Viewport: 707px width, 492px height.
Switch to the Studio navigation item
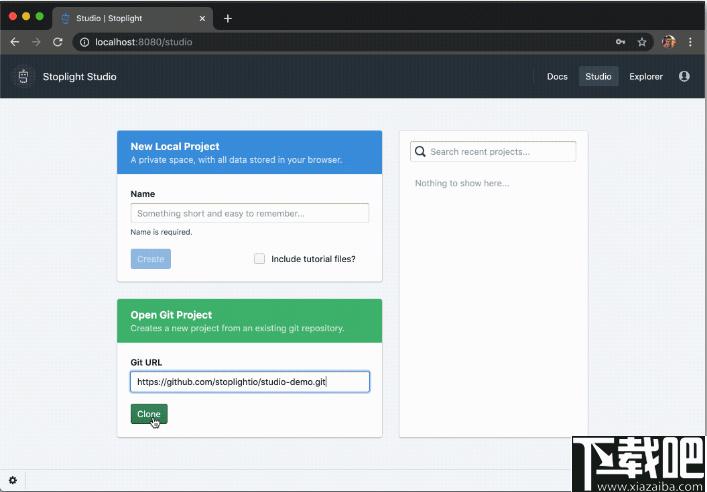coord(598,76)
